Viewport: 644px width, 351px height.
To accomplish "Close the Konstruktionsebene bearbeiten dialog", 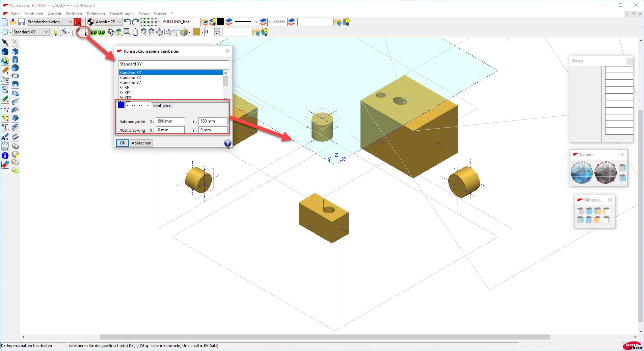I will click(x=227, y=51).
